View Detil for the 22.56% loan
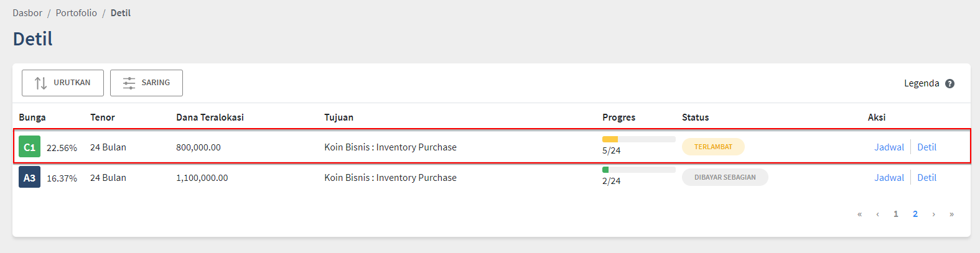Screen dimensions: 980x253 click(x=926, y=147)
